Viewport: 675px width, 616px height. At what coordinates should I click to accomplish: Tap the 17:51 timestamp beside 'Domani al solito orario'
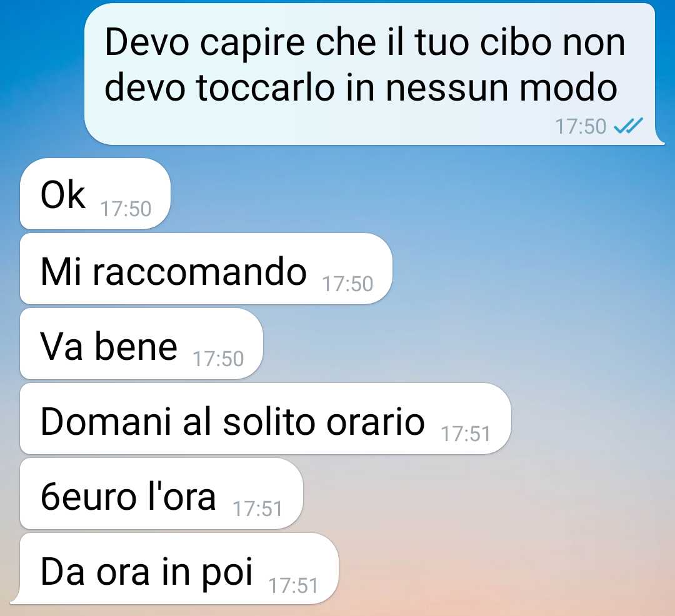tap(466, 434)
